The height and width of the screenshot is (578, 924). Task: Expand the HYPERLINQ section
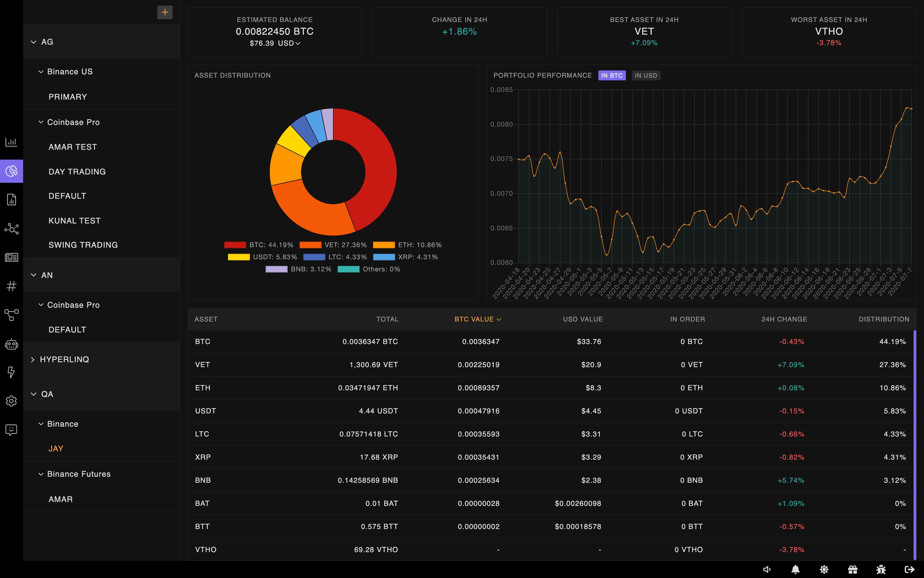tap(33, 359)
